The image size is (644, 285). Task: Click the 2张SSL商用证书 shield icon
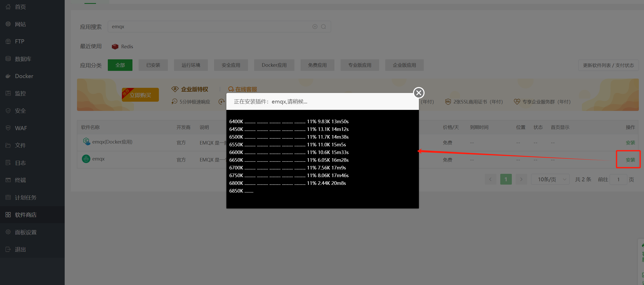[x=448, y=102]
